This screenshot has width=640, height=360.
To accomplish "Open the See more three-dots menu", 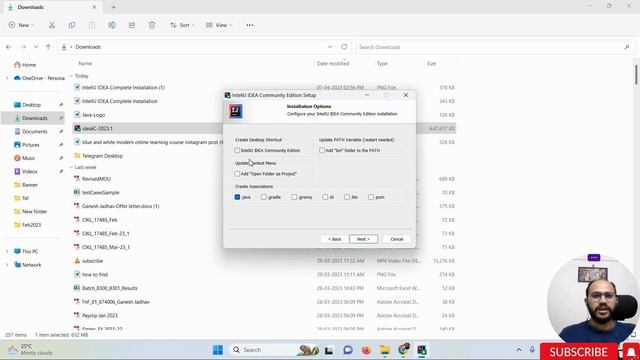I will [x=250, y=25].
